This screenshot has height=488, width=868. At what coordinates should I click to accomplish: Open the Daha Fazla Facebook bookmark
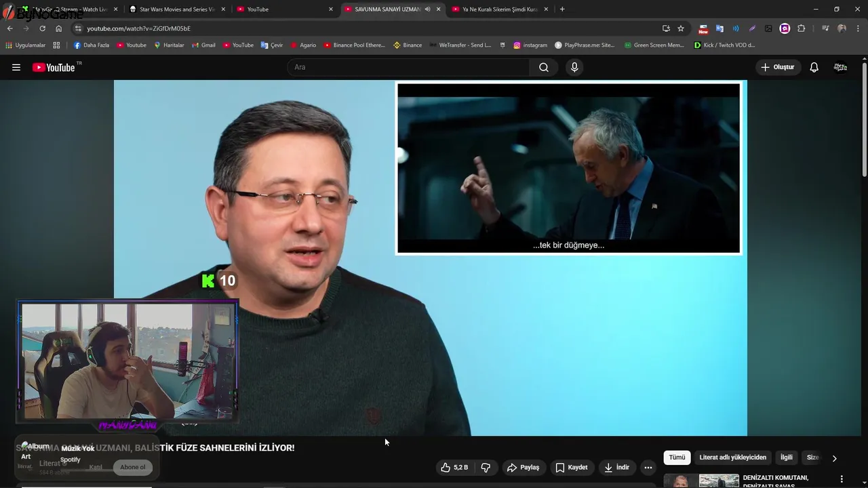92,45
